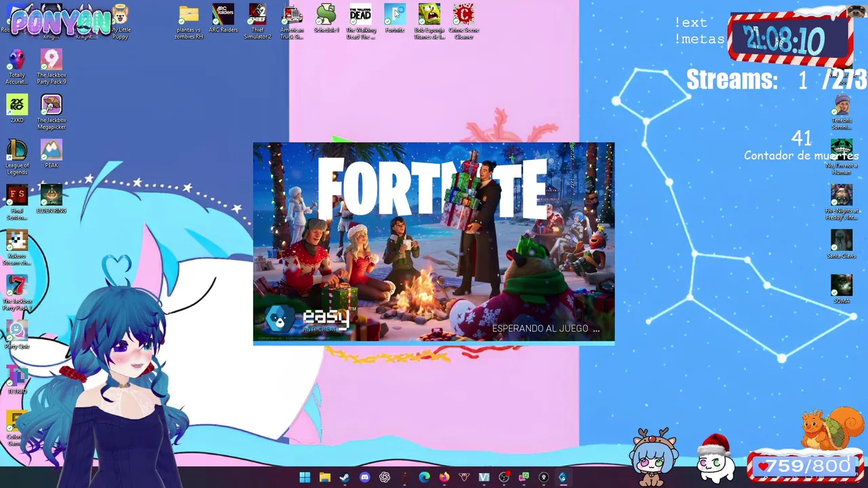Open Microsoft Edge from taskbar
This screenshot has width=868, height=488.
[x=425, y=477]
